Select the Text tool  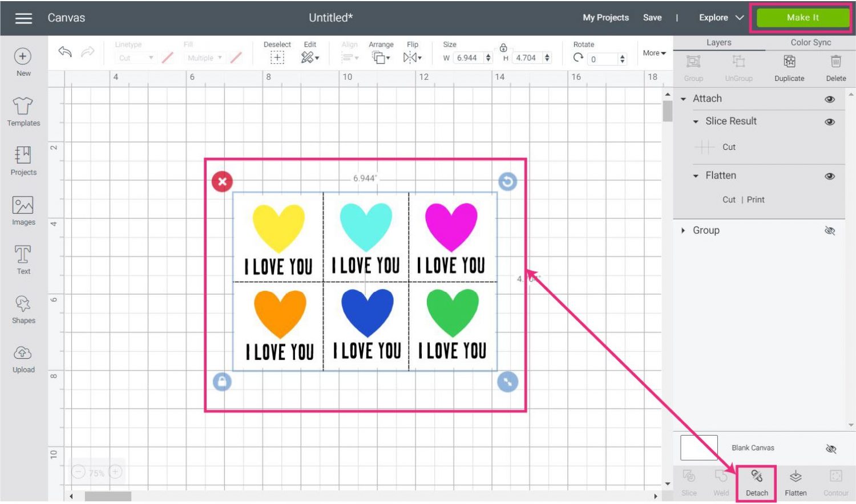coord(23,255)
